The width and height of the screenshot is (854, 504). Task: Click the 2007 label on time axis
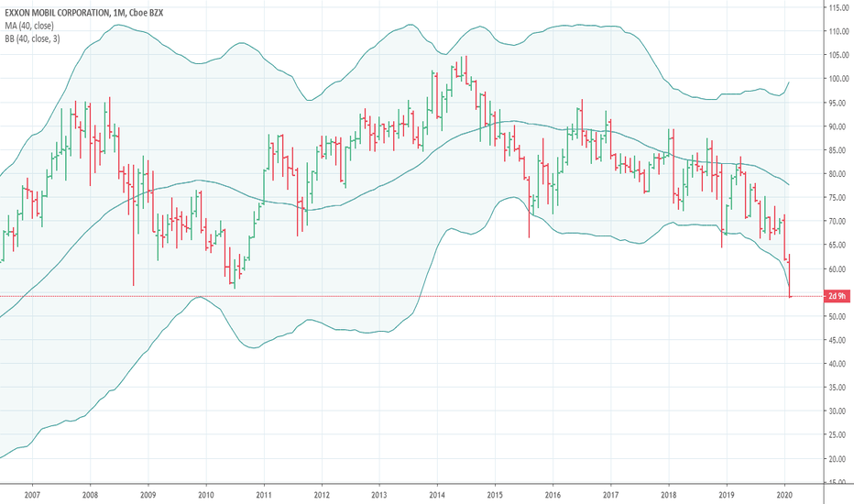32,495
